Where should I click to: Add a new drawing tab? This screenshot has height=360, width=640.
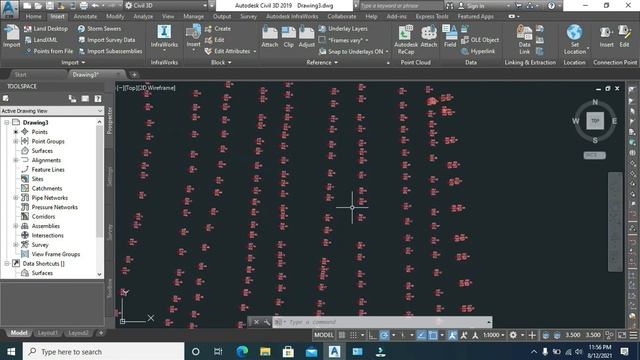134,75
